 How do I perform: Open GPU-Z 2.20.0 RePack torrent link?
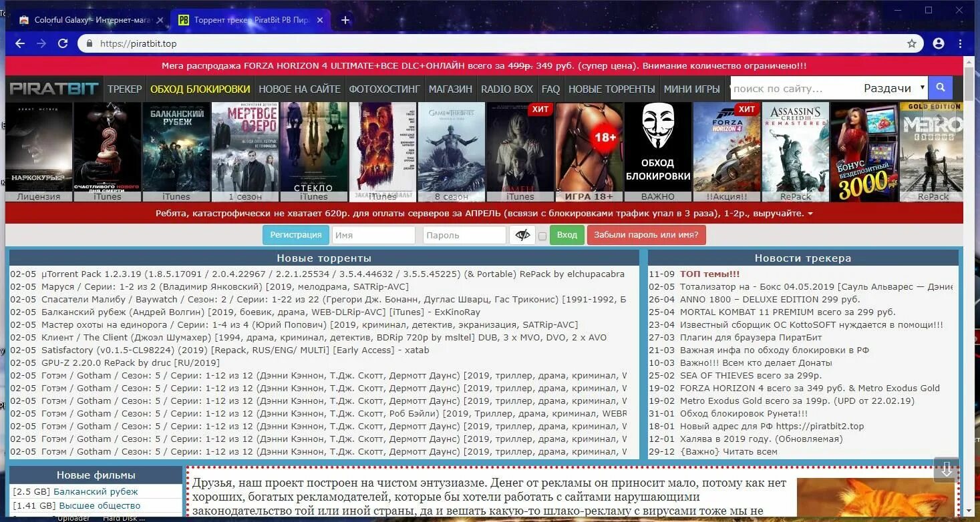(130, 362)
